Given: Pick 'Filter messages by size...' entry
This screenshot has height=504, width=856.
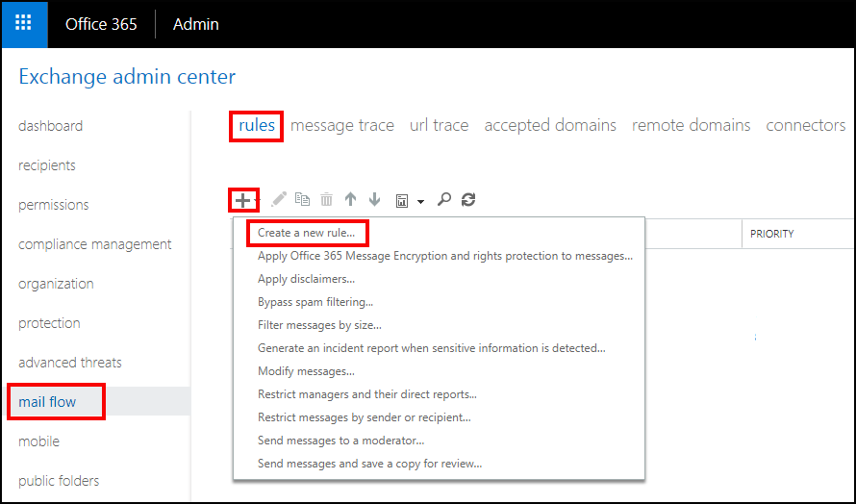Looking at the screenshot, I should [x=319, y=325].
